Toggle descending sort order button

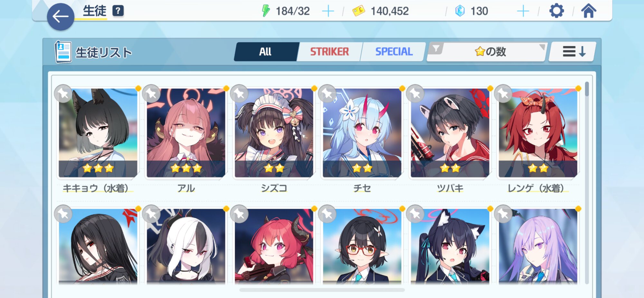(573, 52)
